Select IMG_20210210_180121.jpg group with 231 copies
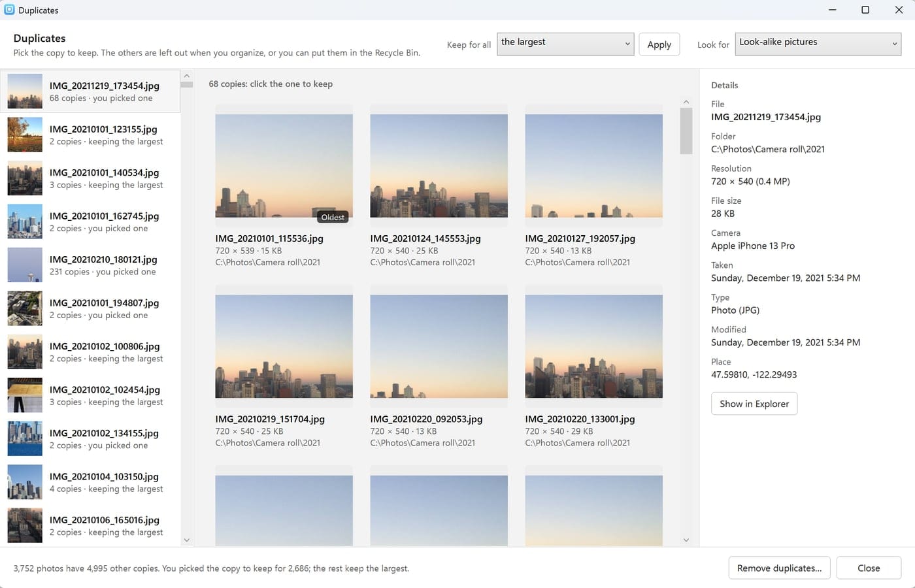Viewport: 915px width, 588px height. click(90, 265)
